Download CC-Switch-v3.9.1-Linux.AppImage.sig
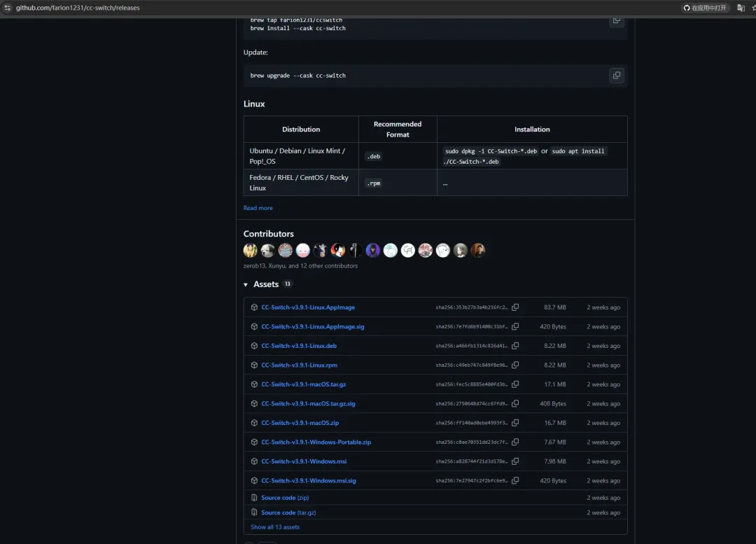 coord(313,326)
